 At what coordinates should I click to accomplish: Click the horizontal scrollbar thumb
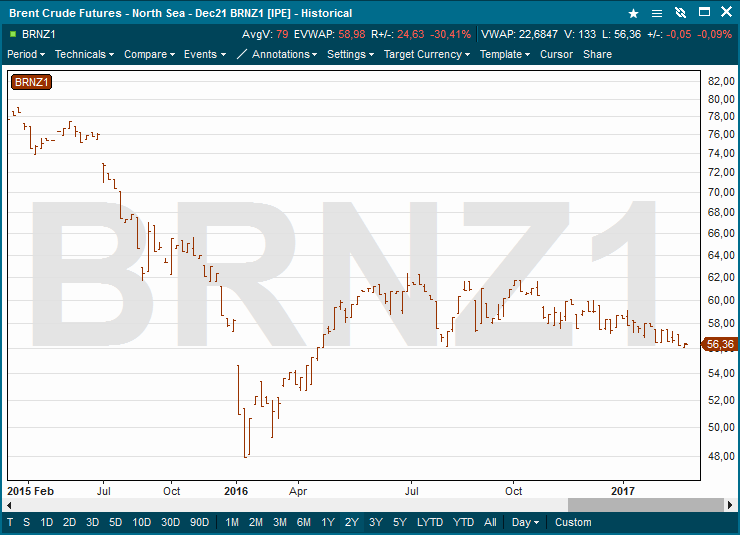coord(646,505)
